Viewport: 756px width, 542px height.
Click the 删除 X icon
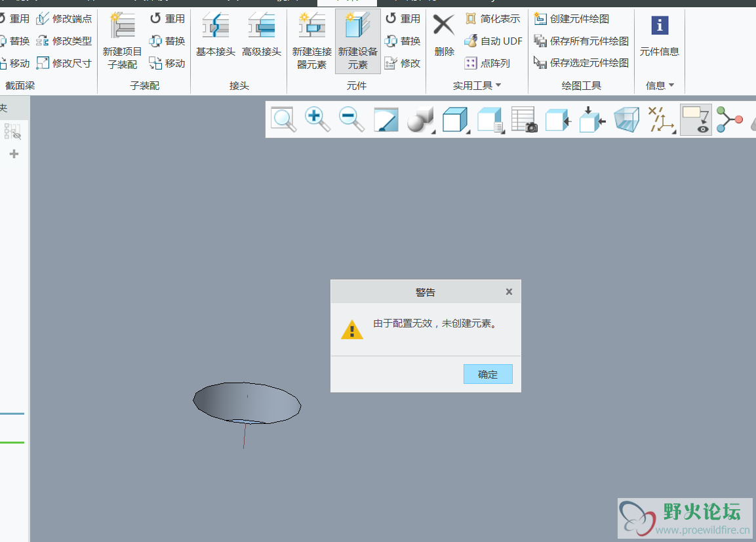[444, 25]
